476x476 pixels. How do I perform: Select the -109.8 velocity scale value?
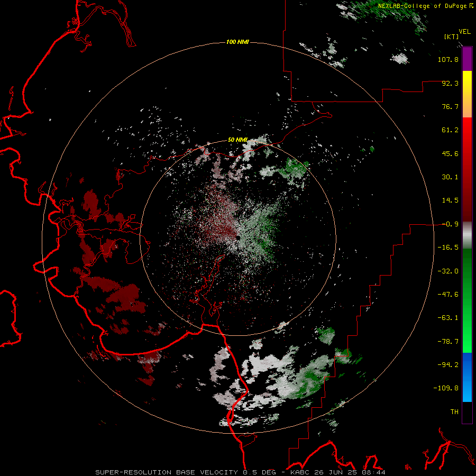446,388
